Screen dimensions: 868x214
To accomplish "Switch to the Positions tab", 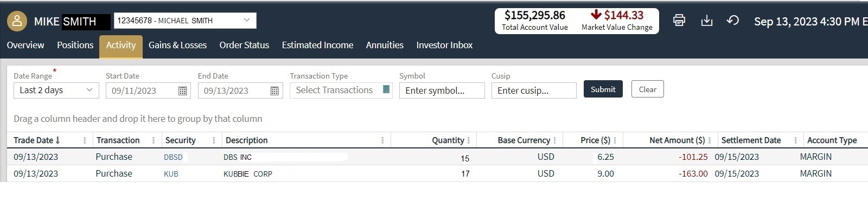I will (x=75, y=45).
